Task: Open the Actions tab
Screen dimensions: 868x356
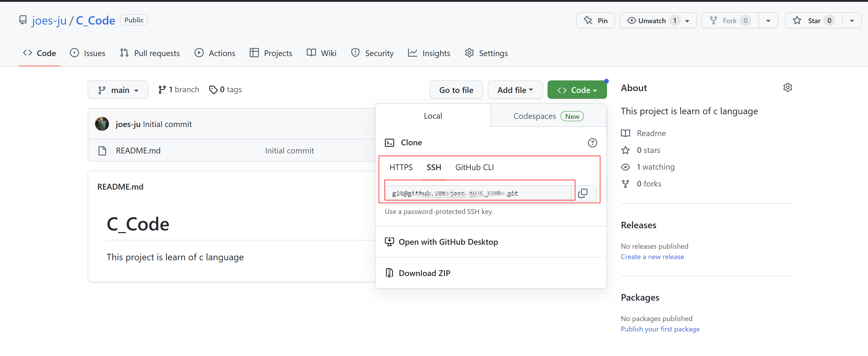Action: [x=215, y=53]
